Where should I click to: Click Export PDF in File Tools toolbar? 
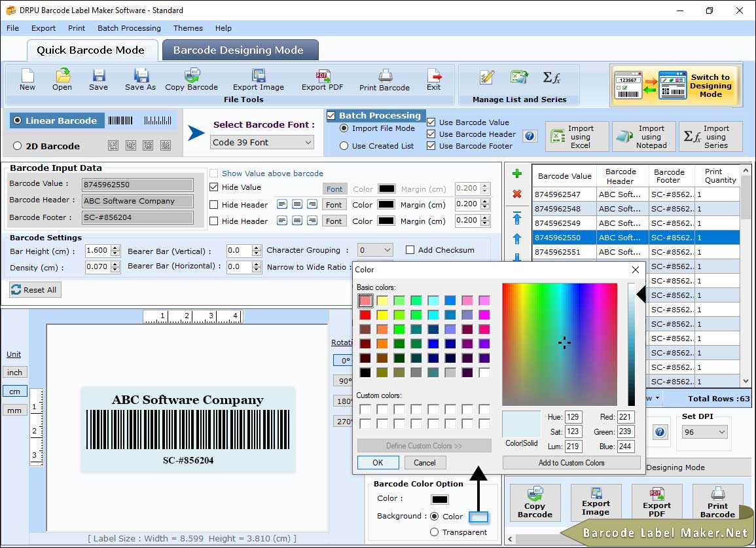[322, 80]
